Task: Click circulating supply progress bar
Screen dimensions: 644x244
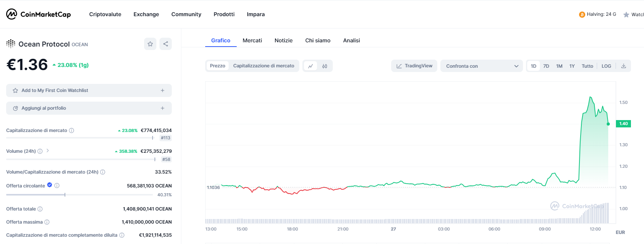Action: (x=65, y=195)
